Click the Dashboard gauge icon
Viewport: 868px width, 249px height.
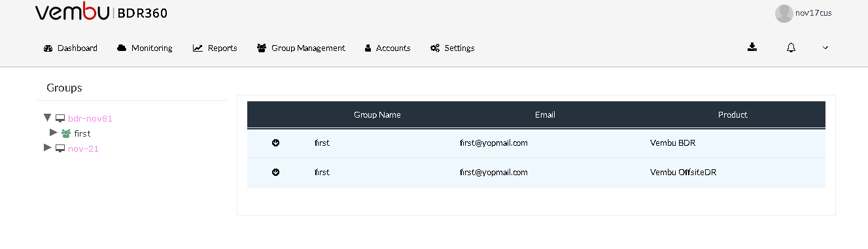tap(48, 48)
